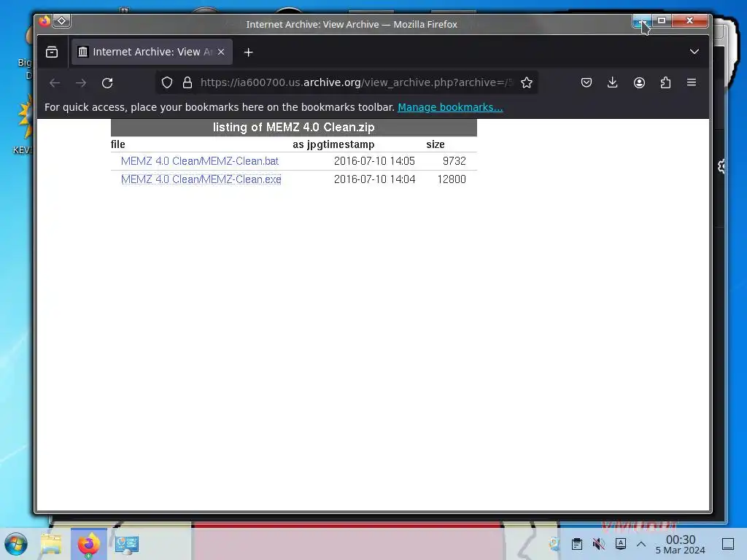Image resolution: width=747 pixels, height=560 pixels.
Task: Click the pin-on-top icon in title bar
Action: click(x=62, y=20)
